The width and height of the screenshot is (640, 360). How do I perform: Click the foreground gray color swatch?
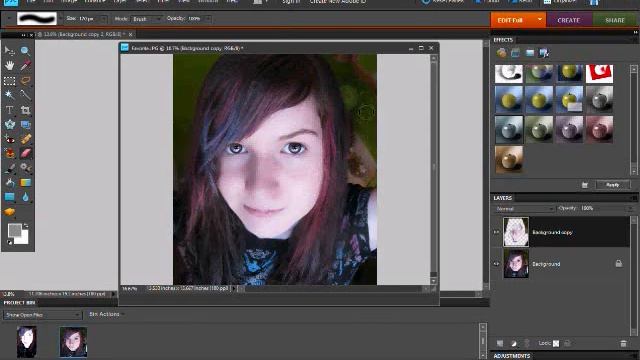[x=15, y=230]
